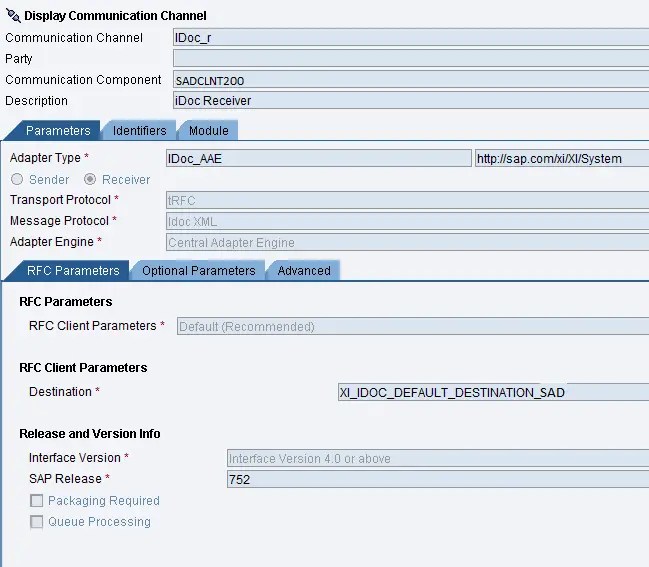
Task: Enable the Packaging Required checkbox
Action: coord(36,501)
